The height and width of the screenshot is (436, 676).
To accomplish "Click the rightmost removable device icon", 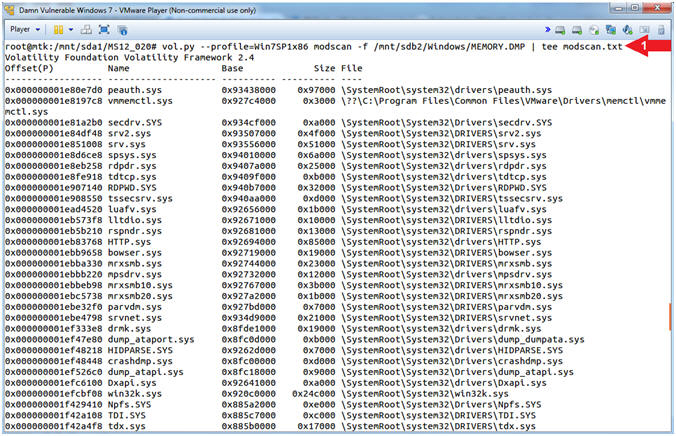I will (661, 30).
